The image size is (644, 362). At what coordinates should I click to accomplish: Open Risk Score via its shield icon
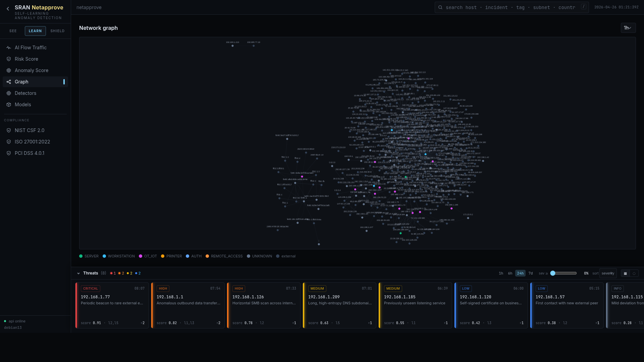pos(9,59)
